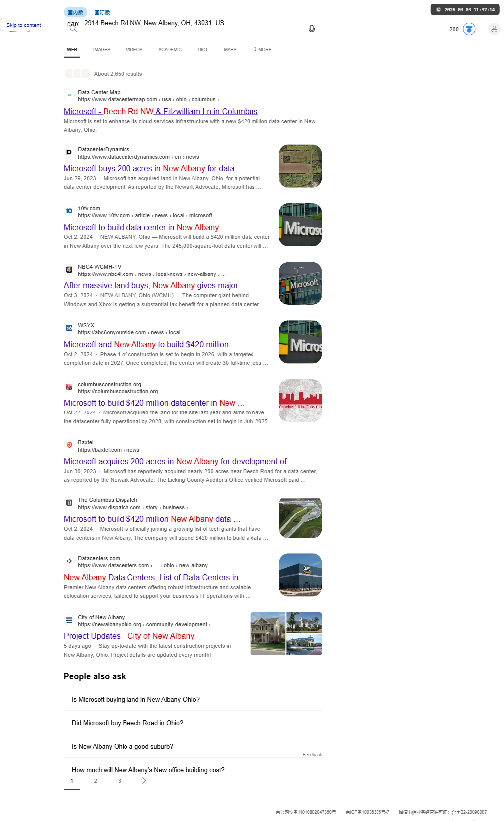Open 'Microsoft to build $420 million datacenter in New' link

tap(154, 403)
